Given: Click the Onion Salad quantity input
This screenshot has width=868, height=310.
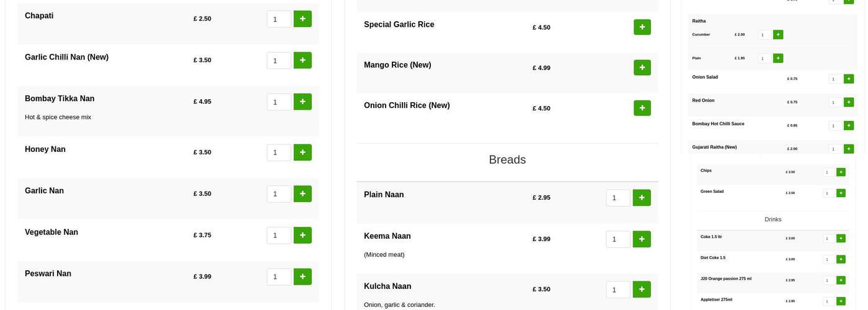Looking at the screenshot, I should (x=835, y=79).
